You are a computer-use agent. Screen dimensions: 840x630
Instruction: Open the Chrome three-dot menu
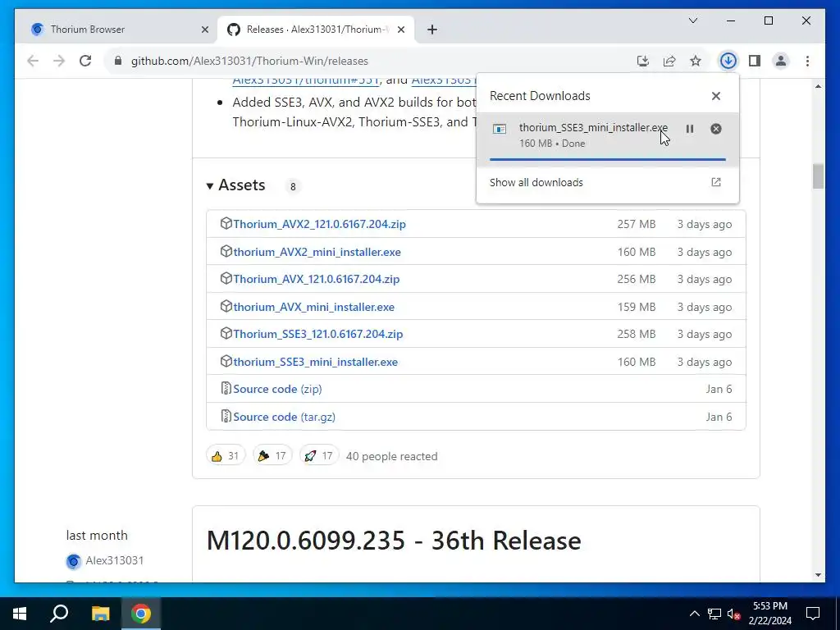(x=807, y=61)
